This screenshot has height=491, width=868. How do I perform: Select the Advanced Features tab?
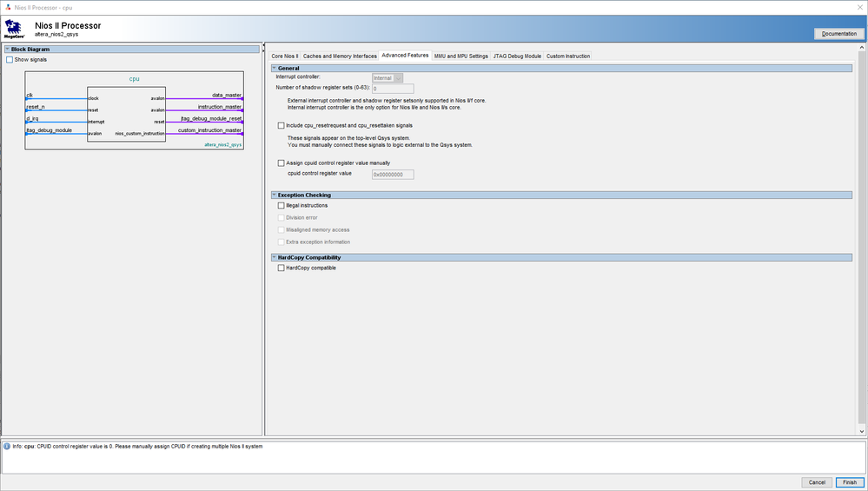pyautogui.click(x=405, y=56)
